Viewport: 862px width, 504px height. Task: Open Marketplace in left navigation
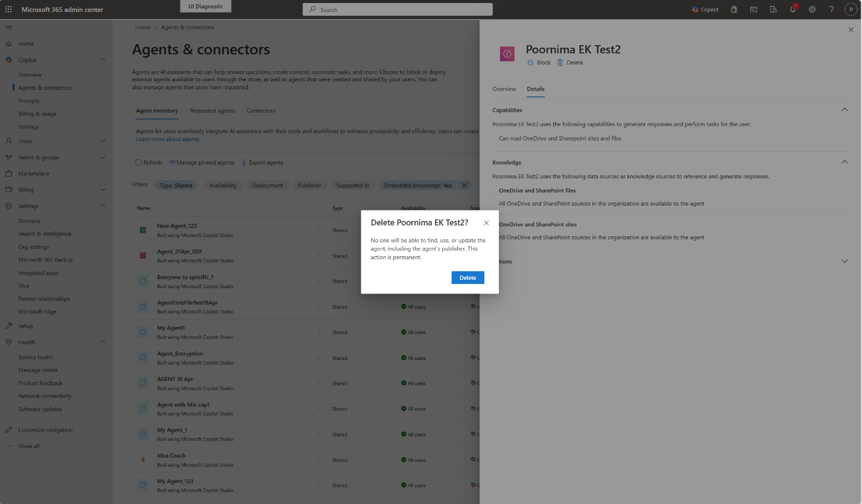pyautogui.click(x=34, y=174)
